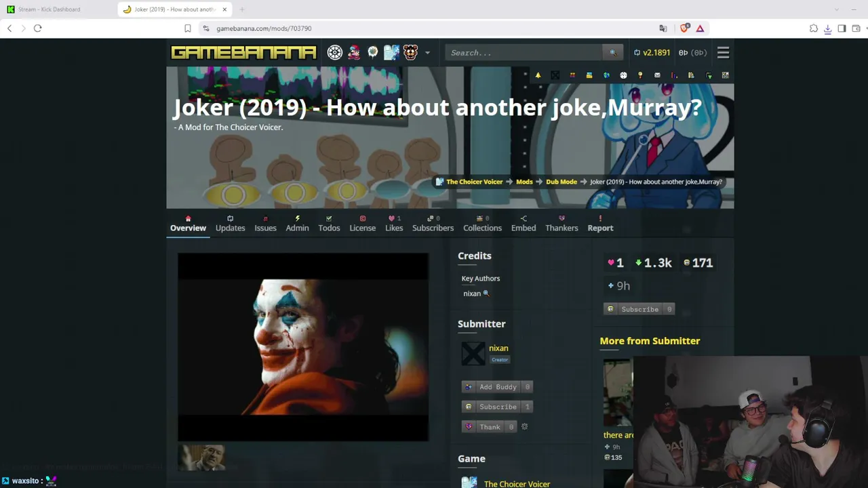Go back in browser history
The width and height of the screenshot is (868, 488).
click(9, 28)
